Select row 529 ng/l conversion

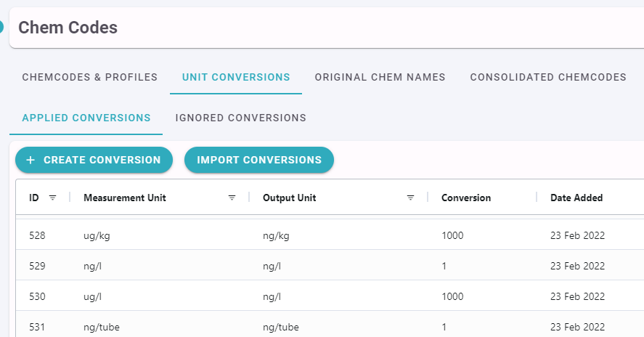coord(330,266)
